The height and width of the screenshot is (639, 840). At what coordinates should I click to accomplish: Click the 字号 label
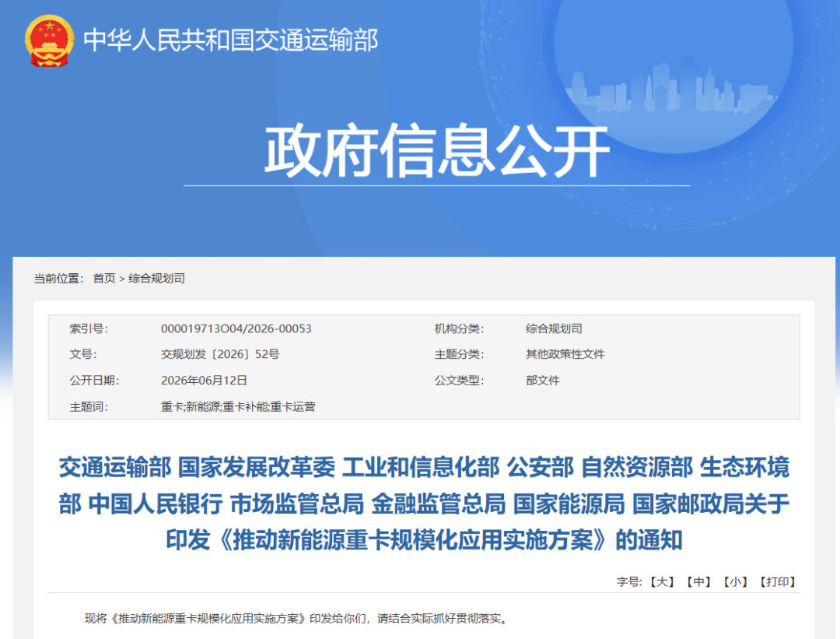629,581
